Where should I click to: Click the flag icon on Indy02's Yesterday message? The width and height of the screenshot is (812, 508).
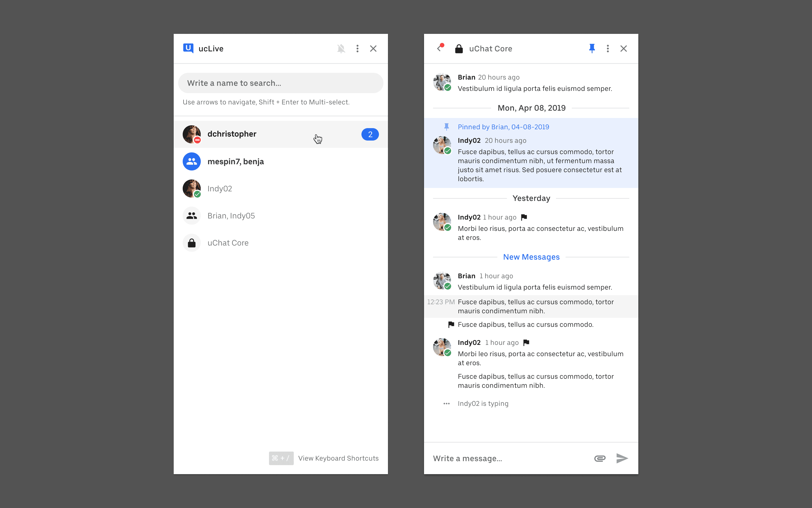(524, 217)
